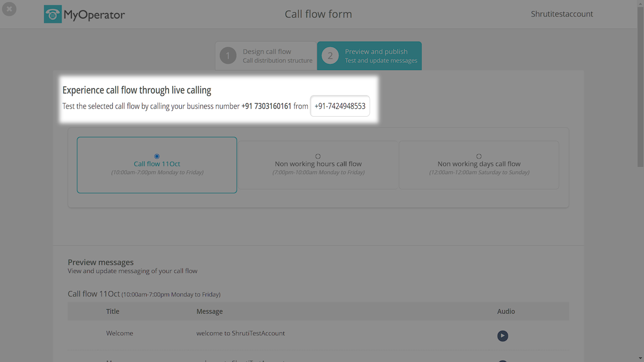The image size is (644, 362).
Task: Click the MyOperator telephone logo icon
Action: [x=52, y=15]
